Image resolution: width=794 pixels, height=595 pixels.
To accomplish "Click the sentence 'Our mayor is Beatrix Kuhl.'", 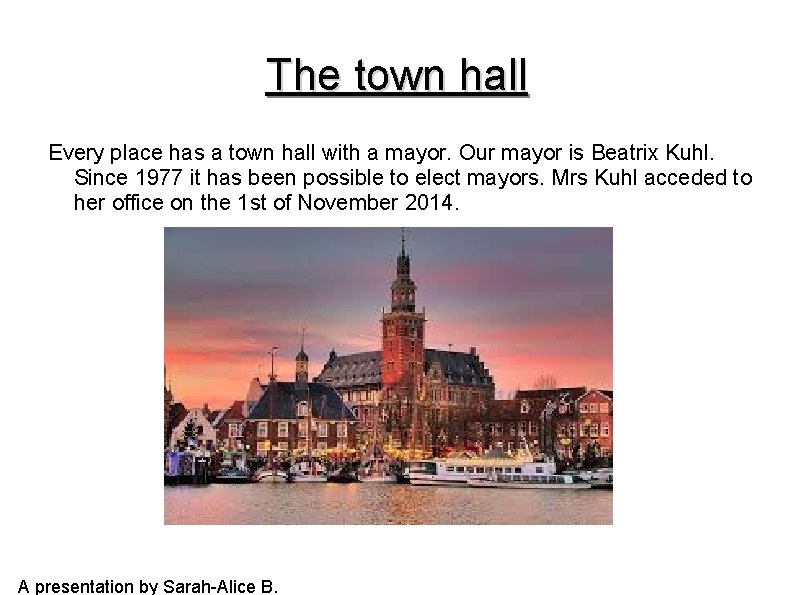I will [x=586, y=152].
